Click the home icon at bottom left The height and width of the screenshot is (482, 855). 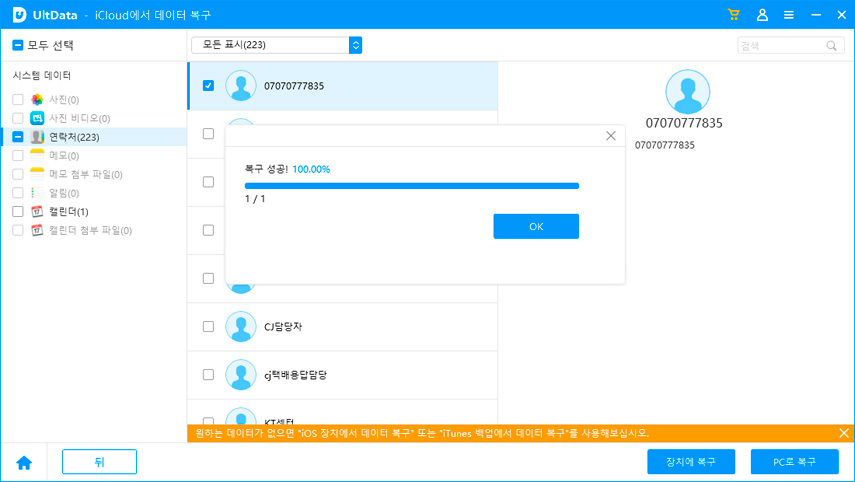point(24,462)
